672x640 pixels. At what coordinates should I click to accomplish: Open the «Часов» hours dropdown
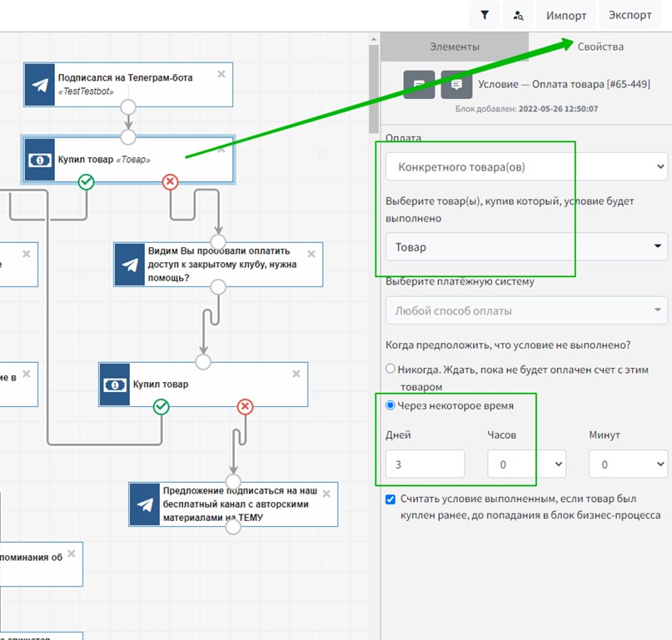point(526,464)
